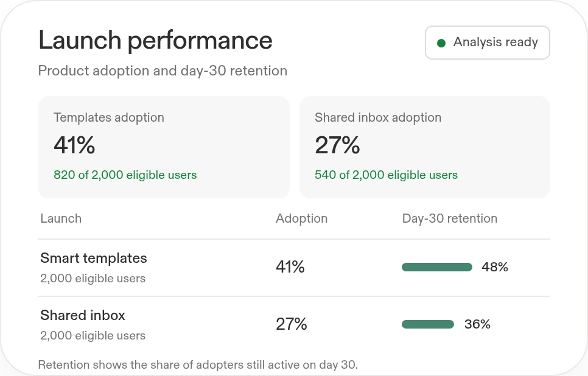Select the Smart templates row name
The image size is (588, 376).
click(93, 259)
